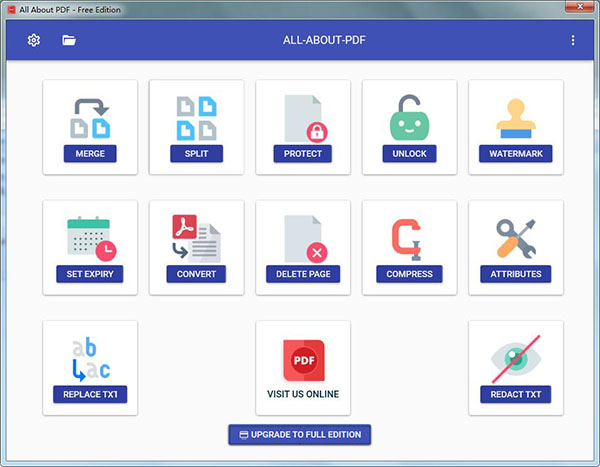Click the red PDF logo icon

304,360
